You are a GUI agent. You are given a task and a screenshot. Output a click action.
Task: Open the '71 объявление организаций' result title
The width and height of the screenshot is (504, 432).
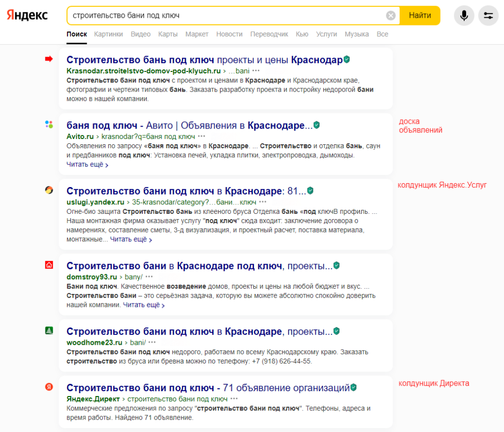pyautogui.click(x=208, y=388)
